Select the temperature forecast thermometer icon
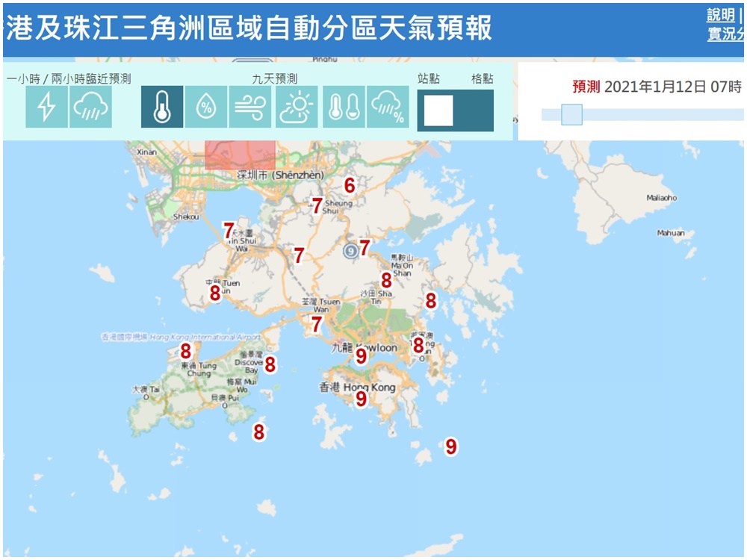The width and height of the screenshot is (747, 560). click(x=162, y=107)
